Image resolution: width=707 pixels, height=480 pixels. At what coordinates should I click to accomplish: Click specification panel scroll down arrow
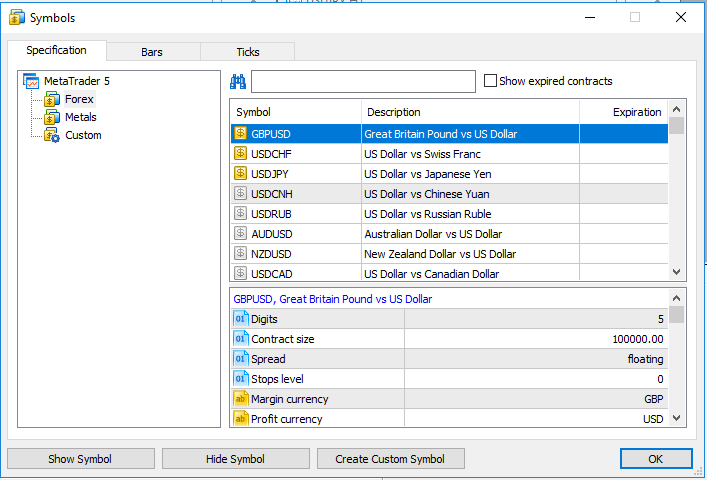pos(676,418)
